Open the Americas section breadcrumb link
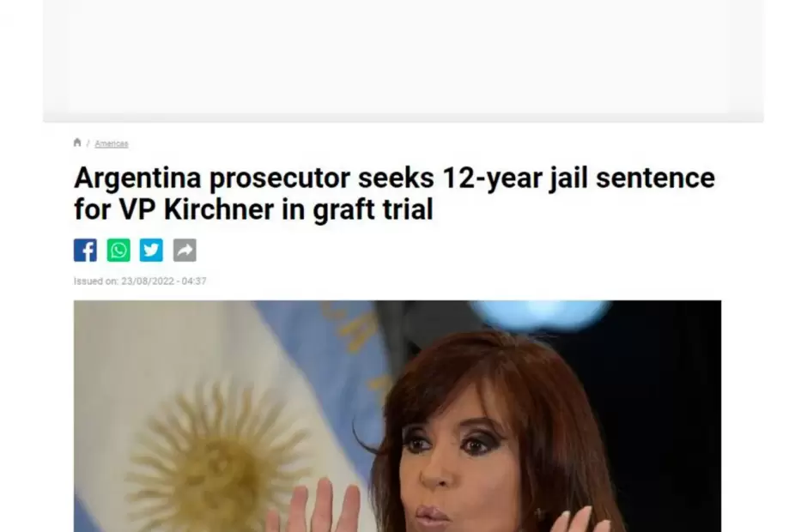Image resolution: width=807 pixels, height=532 pixels. pyautogui.click(x=111, y=143)
